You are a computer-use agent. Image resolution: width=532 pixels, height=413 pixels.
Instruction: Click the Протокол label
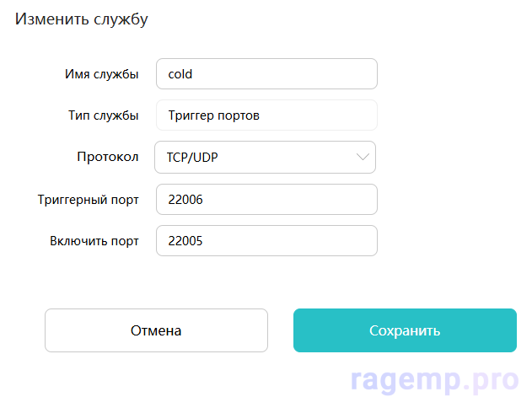(x=107, y=157)
